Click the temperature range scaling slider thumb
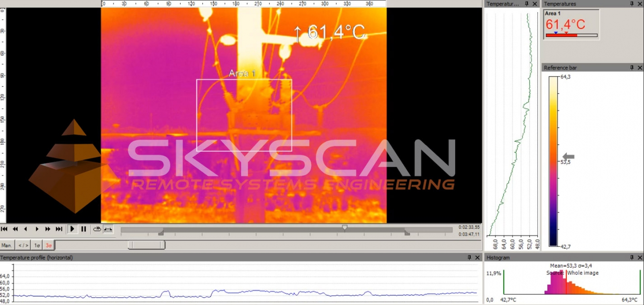 point(147,245)
